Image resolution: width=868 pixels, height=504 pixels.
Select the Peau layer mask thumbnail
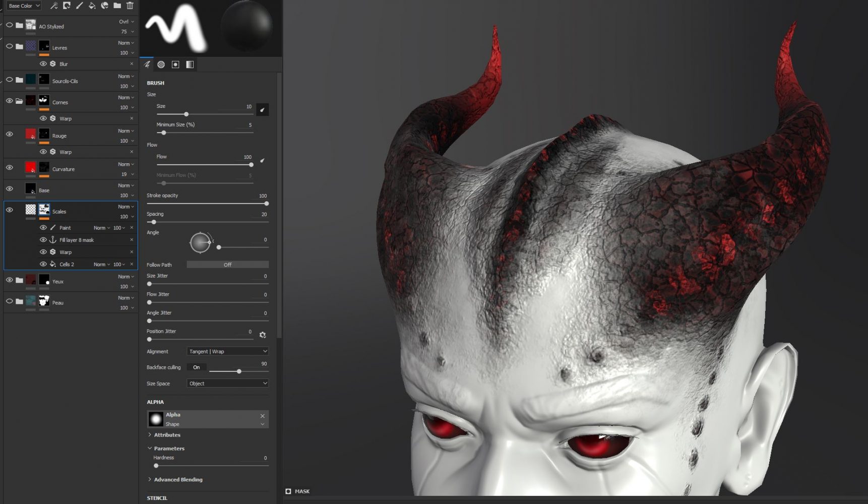(x=44, y=301)
